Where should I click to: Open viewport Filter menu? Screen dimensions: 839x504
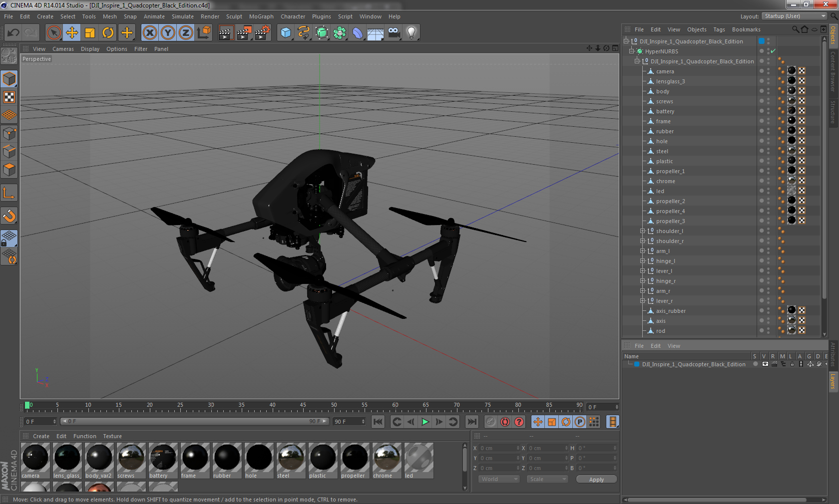141,49
